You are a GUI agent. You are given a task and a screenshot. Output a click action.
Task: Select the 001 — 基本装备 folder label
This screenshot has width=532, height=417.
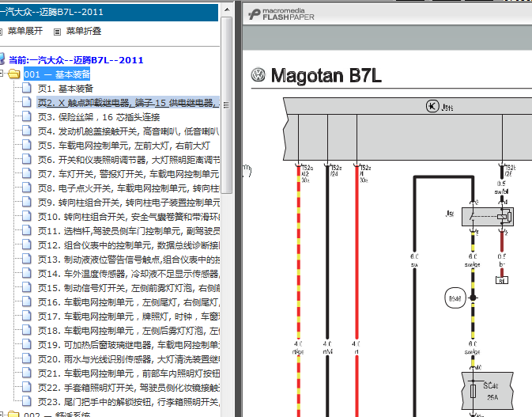click(x=57, y=74)
